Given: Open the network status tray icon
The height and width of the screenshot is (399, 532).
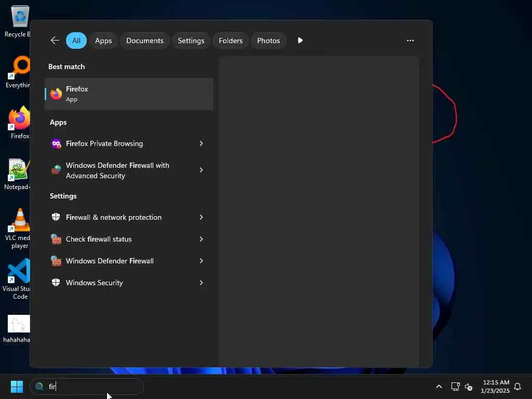Looking at the screenshot, I should tap(455, 387).
